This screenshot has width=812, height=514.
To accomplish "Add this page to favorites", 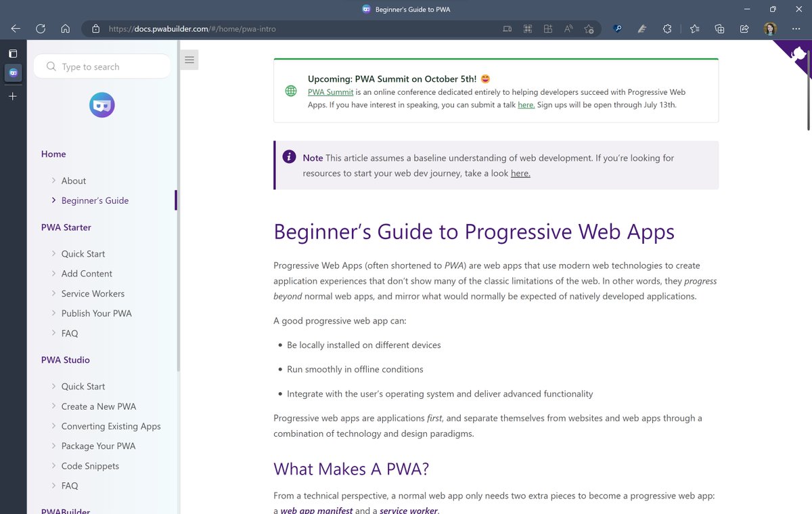I will pos(589,29).
